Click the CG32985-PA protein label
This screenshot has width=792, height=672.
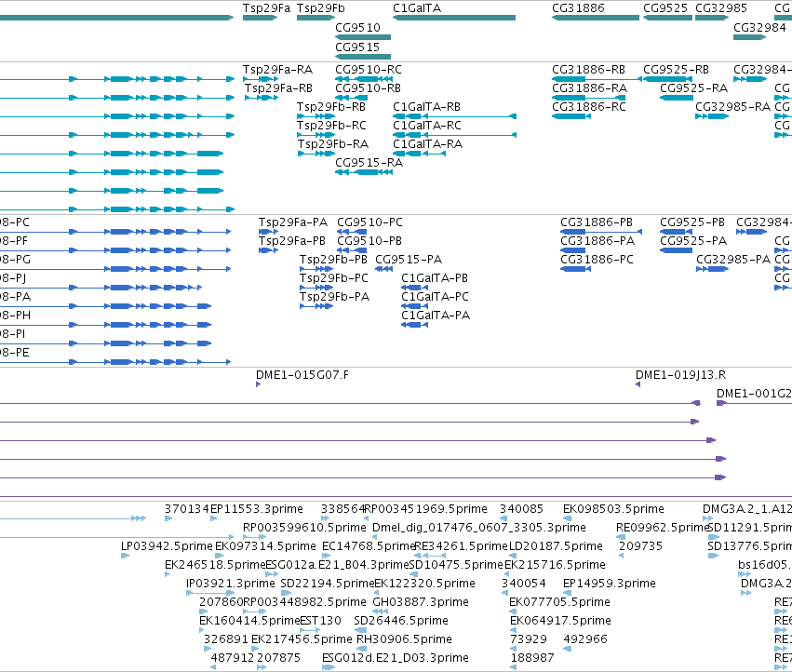coord(733,260)
